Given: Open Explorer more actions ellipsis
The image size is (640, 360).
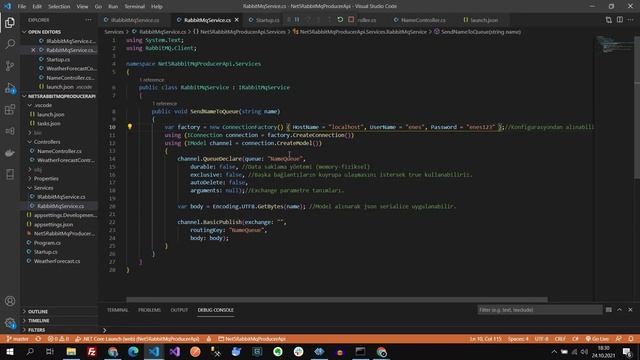Looking at the screenshot, I should 88,20.
